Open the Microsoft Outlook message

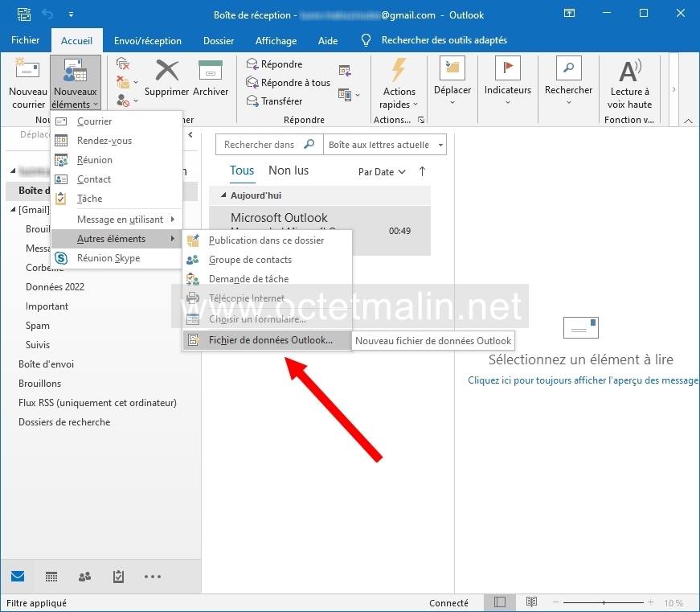click(320, 231)
